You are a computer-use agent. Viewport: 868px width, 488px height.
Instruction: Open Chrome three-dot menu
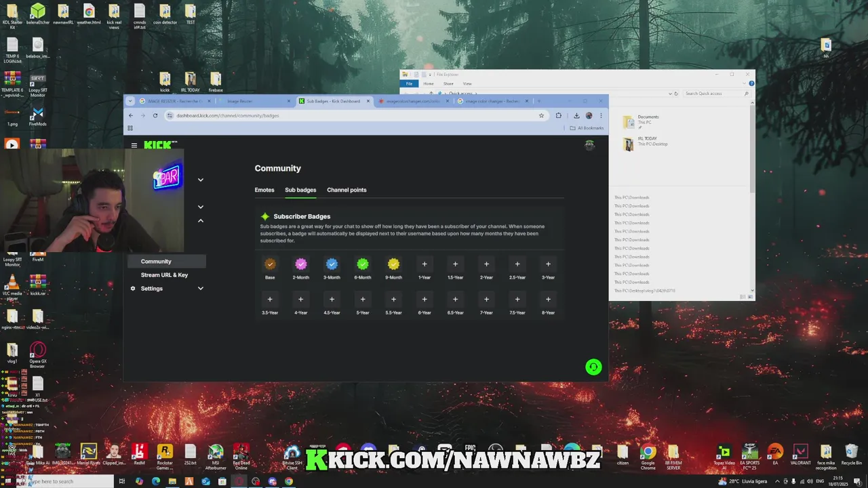pos(601,115)
